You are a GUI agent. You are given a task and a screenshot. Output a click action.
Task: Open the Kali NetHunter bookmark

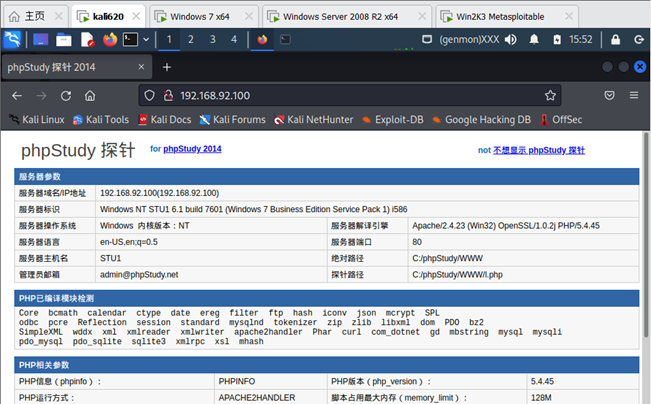(x=313, y=120)
